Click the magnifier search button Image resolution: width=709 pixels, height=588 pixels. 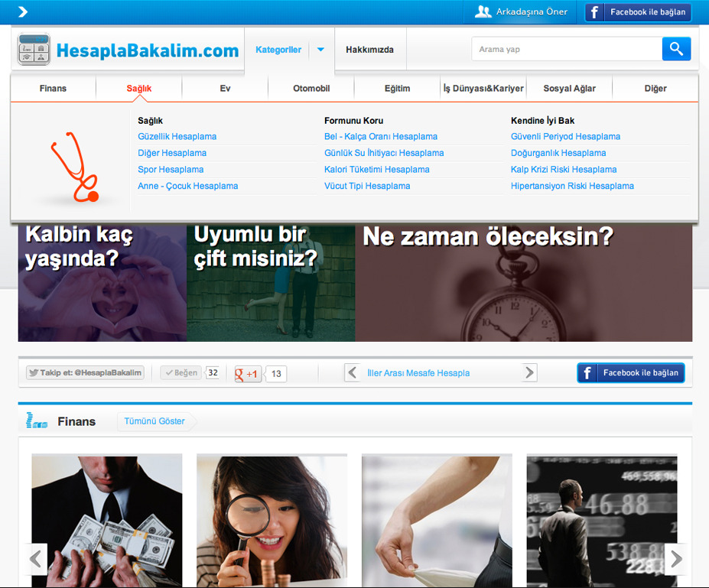(x=676, y=49)
